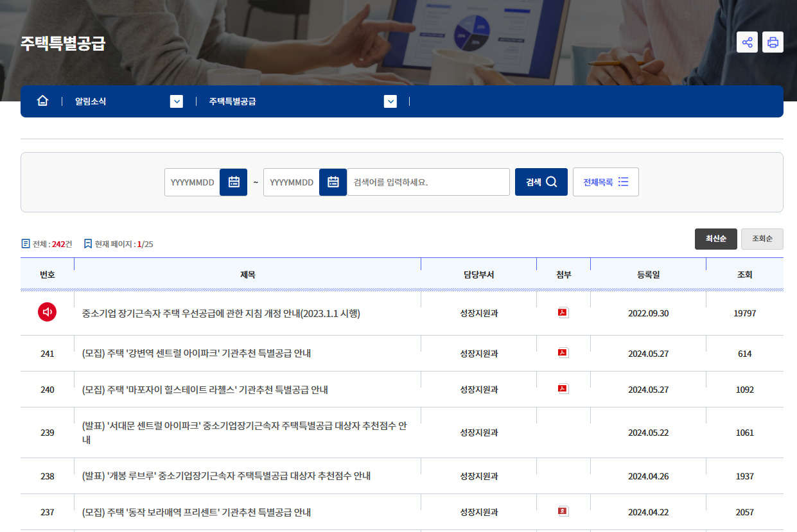Click the red announcement speaker icon

pyautogui.click(x=47, y=313)
